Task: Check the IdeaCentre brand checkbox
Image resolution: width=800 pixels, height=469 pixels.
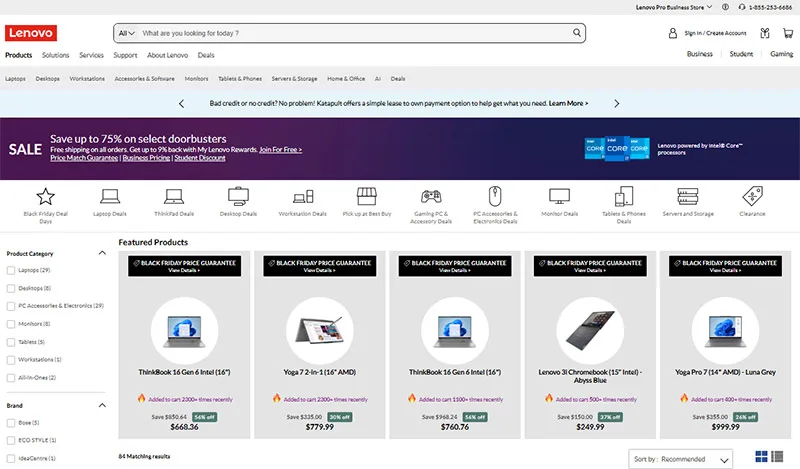Action: (11, 458)
